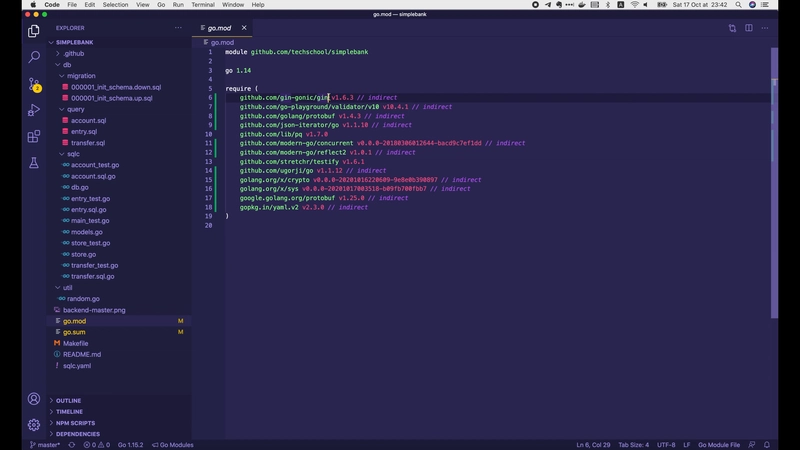Open the Manage gear settings icon

coord(34,424)
